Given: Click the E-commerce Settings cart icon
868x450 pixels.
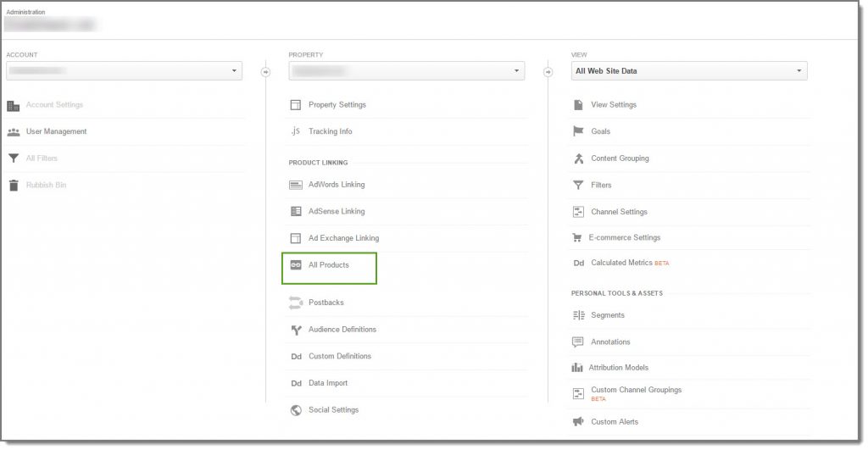Looking at the screenshot, I should click(578, 238).
